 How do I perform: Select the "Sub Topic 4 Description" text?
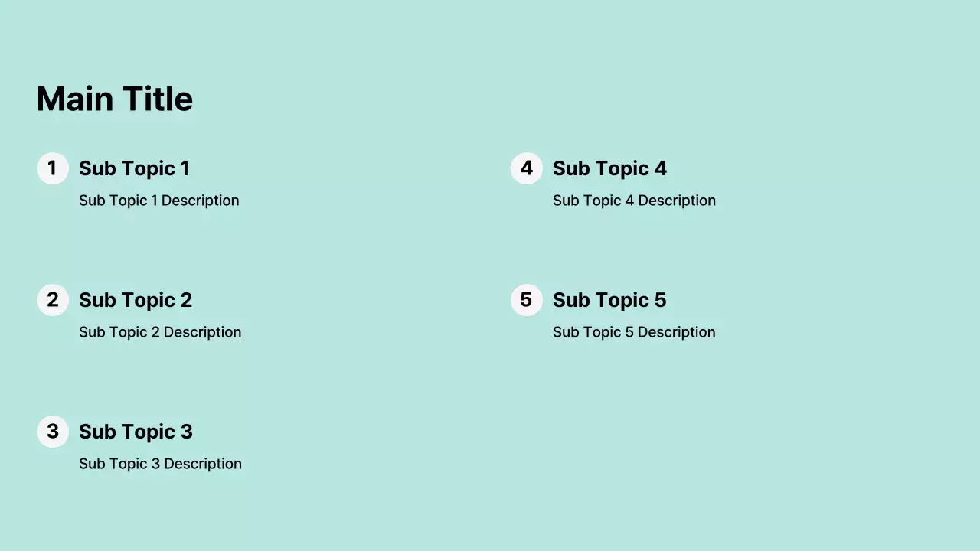[x=634, y=201]
